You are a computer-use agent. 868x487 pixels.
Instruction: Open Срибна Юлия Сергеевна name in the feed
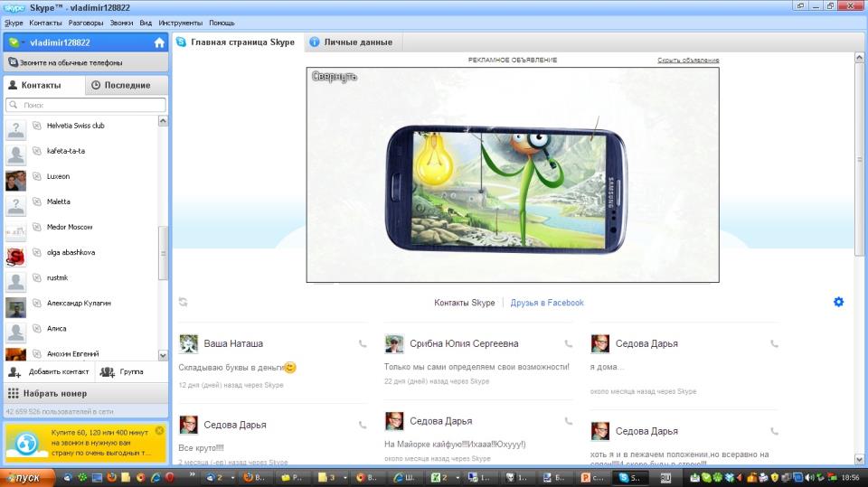pyautogui.click(x=464, y=343)
